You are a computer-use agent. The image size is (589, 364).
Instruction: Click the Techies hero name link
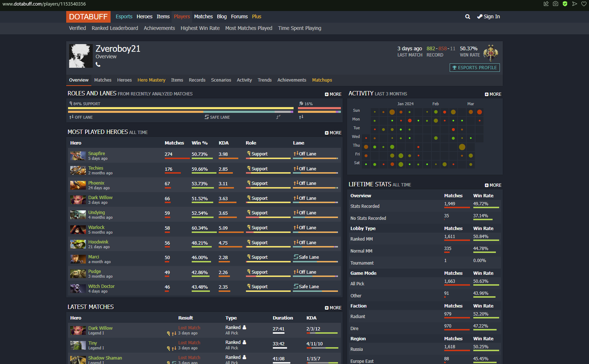pyautogui.click(x=96, y=168)
